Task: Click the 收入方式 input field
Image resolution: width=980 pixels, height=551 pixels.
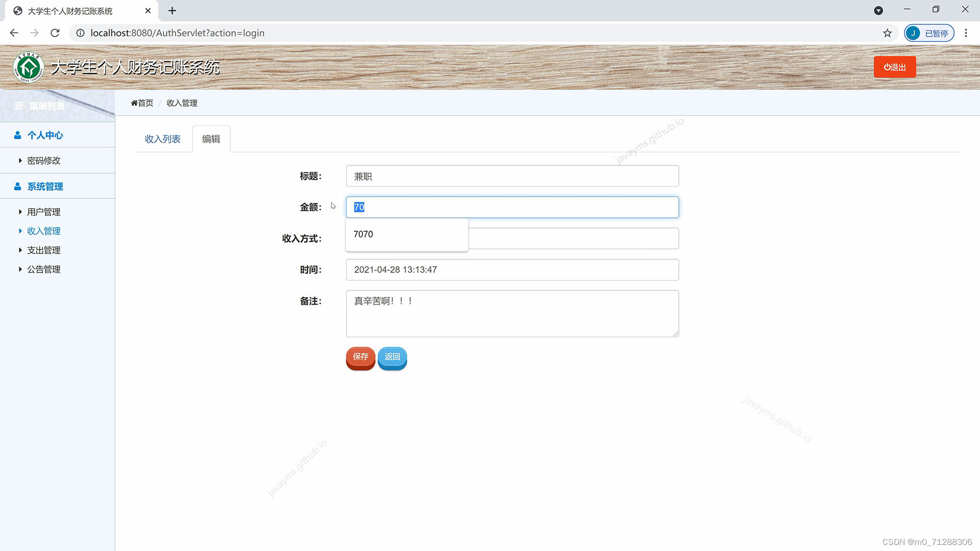Action: 573,238
